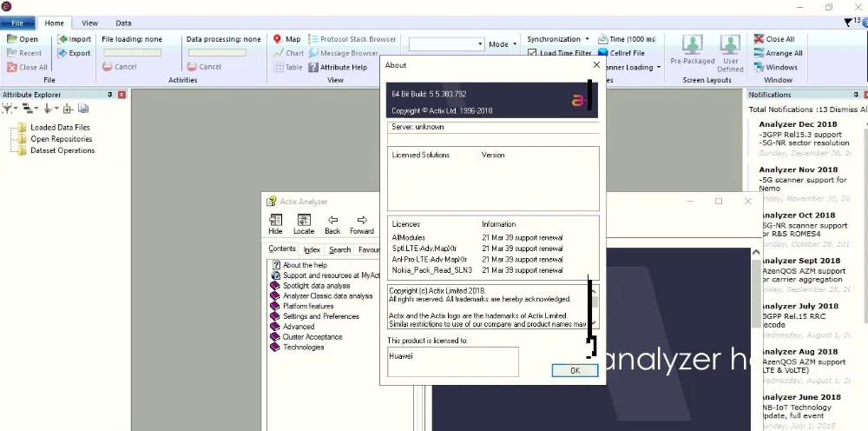Switch to the Home ribbon tab

click(x=54, y=23)
